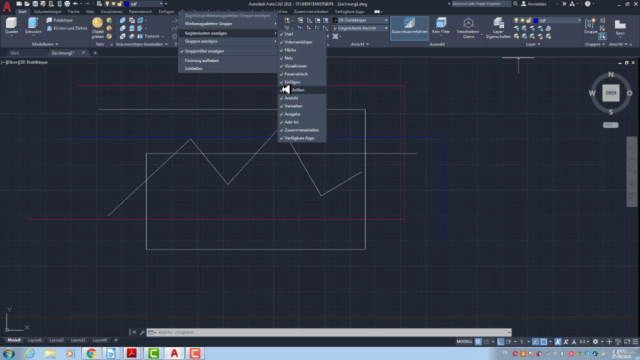Choose the Polykörper tool
Viewport: 640px width, 360px height.
(60, 20)
